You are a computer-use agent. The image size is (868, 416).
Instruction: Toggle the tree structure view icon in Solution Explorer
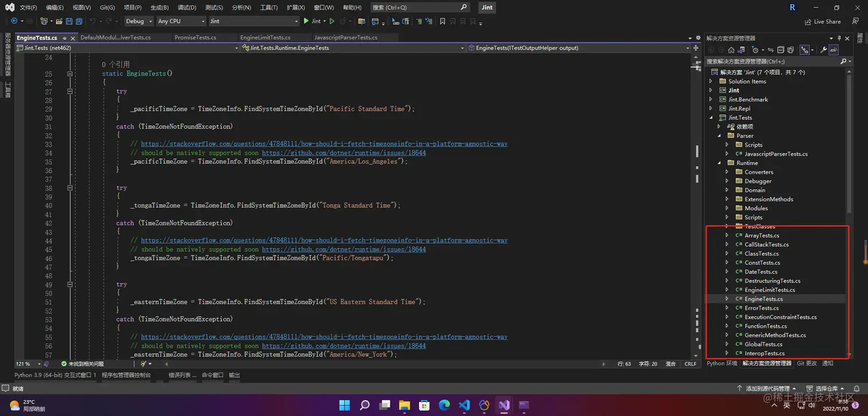click(x=804, y=50)
